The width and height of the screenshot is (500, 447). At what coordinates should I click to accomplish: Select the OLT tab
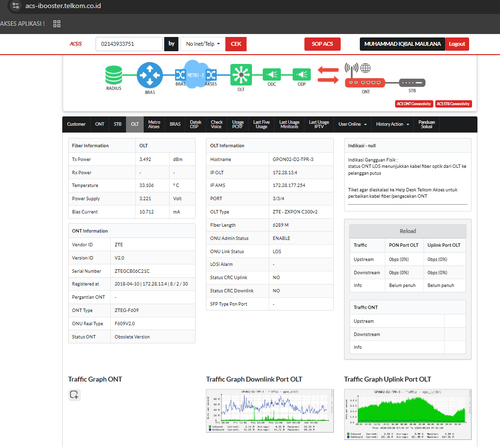135,124
